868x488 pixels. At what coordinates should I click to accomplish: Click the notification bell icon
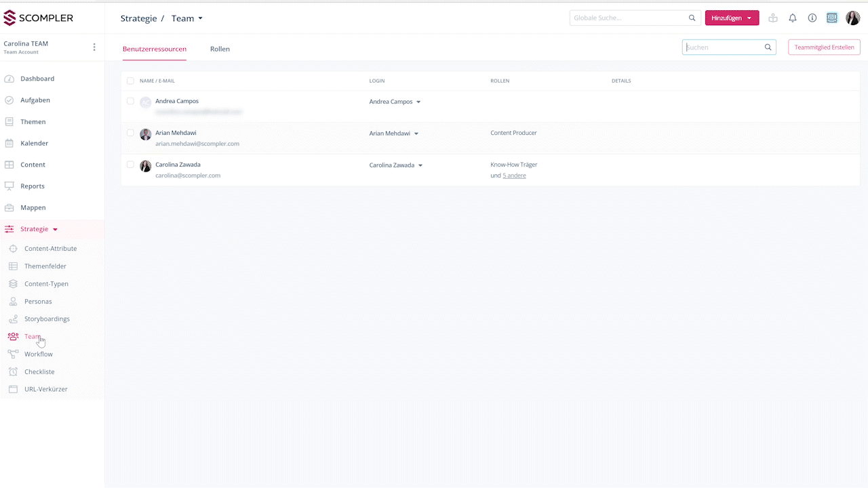click(792, 18)
